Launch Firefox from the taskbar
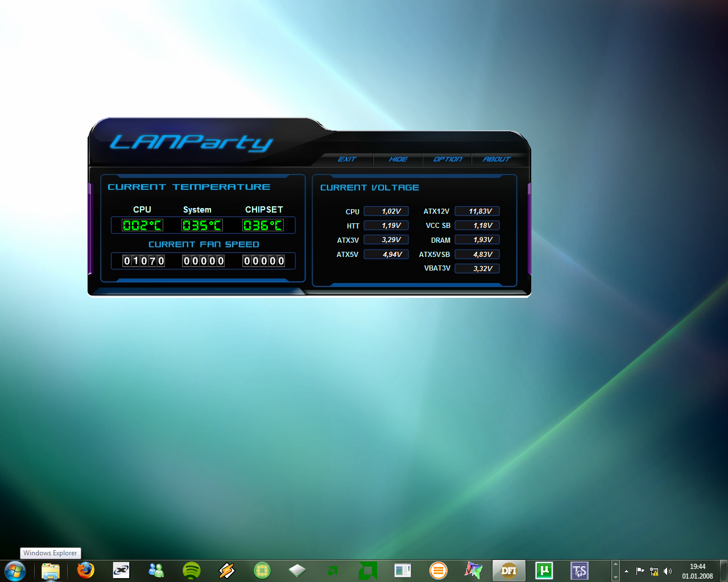The width and height of the screenshot is (728, 582). [x=86, y=570]
